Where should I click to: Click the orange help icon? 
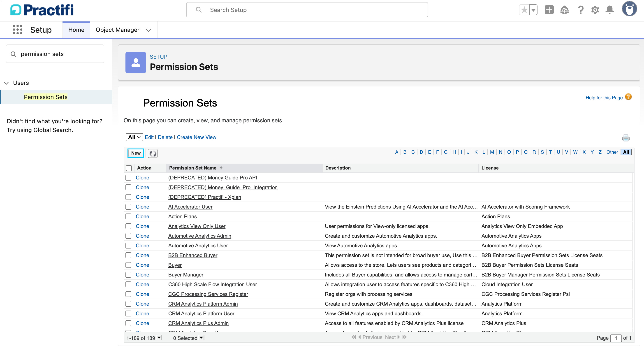[x=628, y=97]
